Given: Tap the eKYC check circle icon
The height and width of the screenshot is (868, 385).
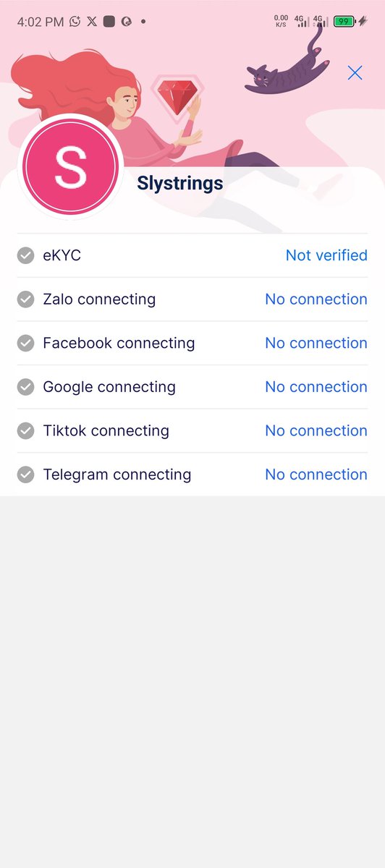Looking at the screenshot, I should click(25, 255).
